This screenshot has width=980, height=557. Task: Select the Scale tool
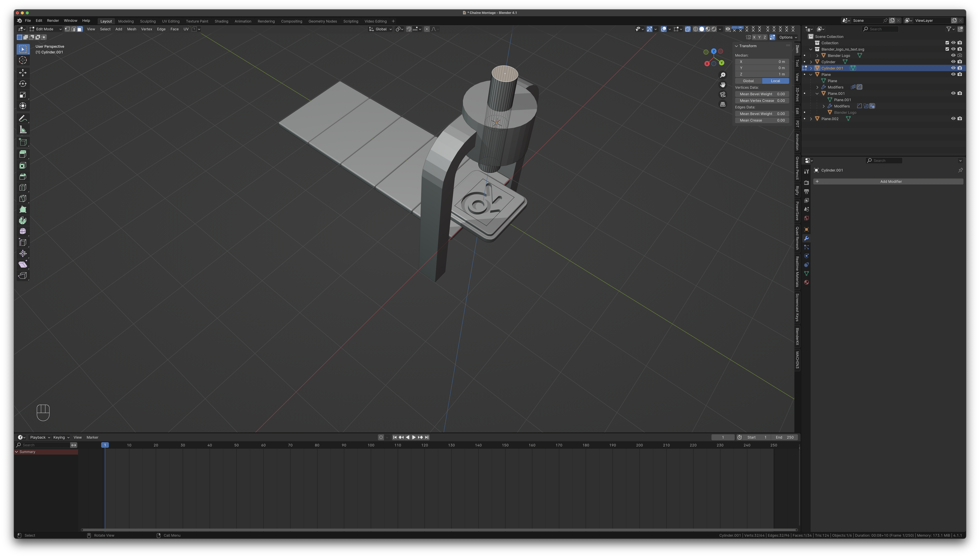pos(23,95)
